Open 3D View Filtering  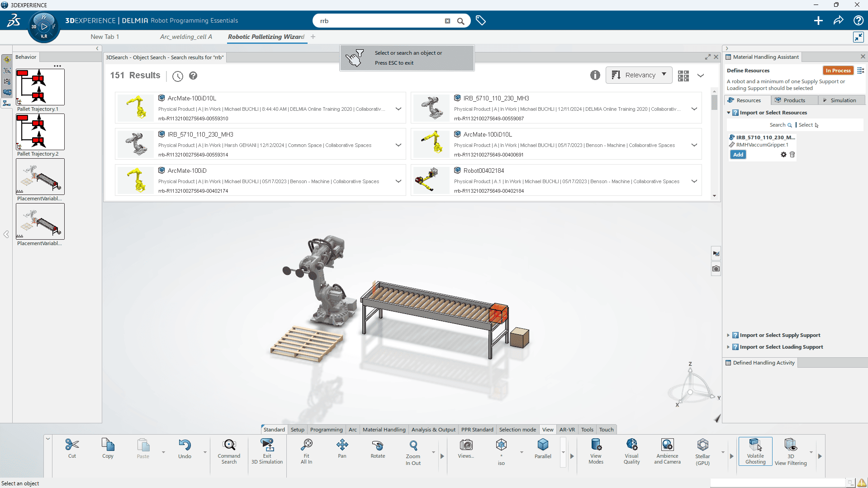[790, 451]
